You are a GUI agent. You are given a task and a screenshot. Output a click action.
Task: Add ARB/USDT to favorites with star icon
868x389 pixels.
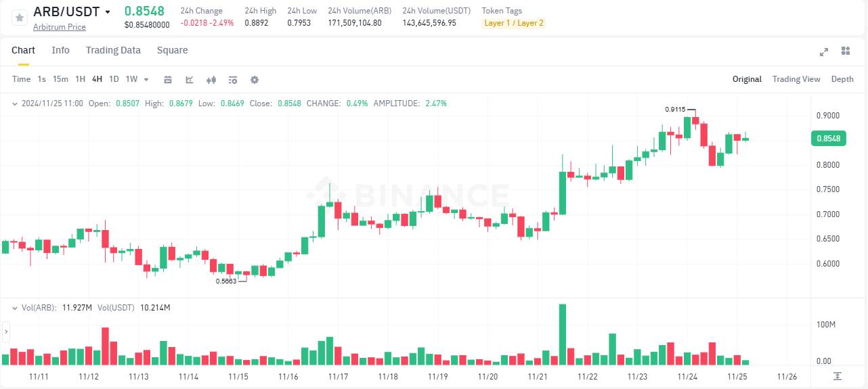tap(20, 18)
